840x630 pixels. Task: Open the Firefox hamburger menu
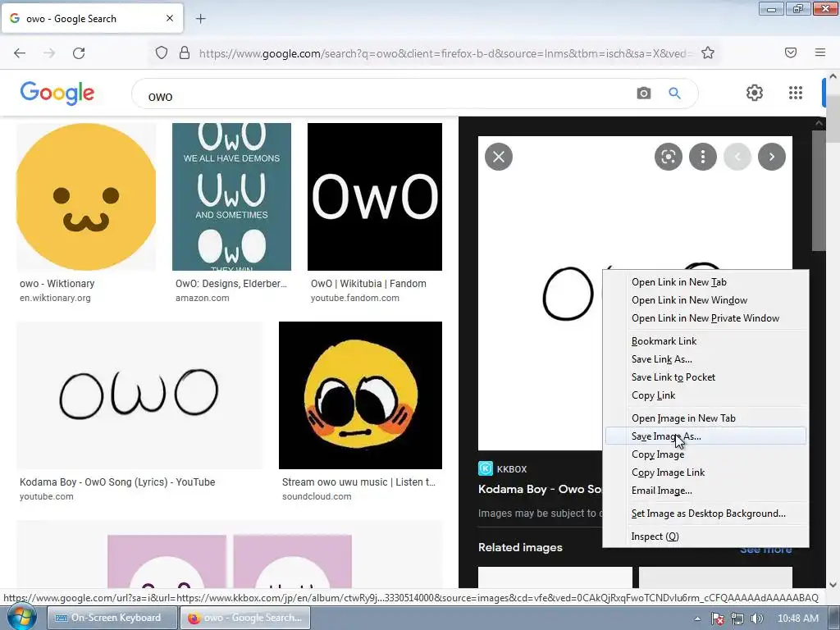tap(820, 52)
